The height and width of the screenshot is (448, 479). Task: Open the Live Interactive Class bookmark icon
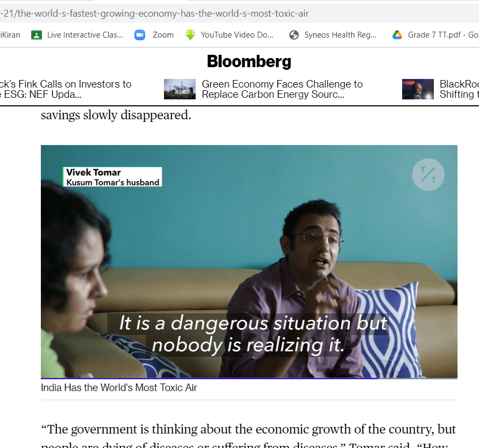point(37,35)
